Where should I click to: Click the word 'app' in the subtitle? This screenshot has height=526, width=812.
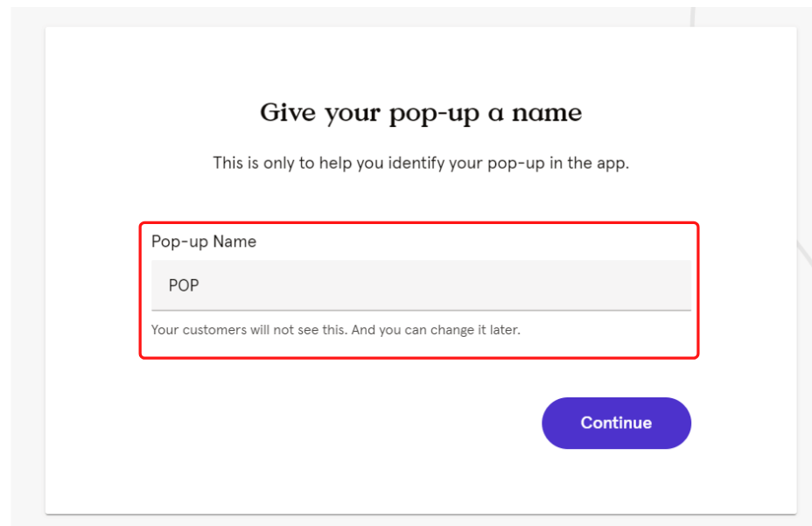[x=611, y=165]
